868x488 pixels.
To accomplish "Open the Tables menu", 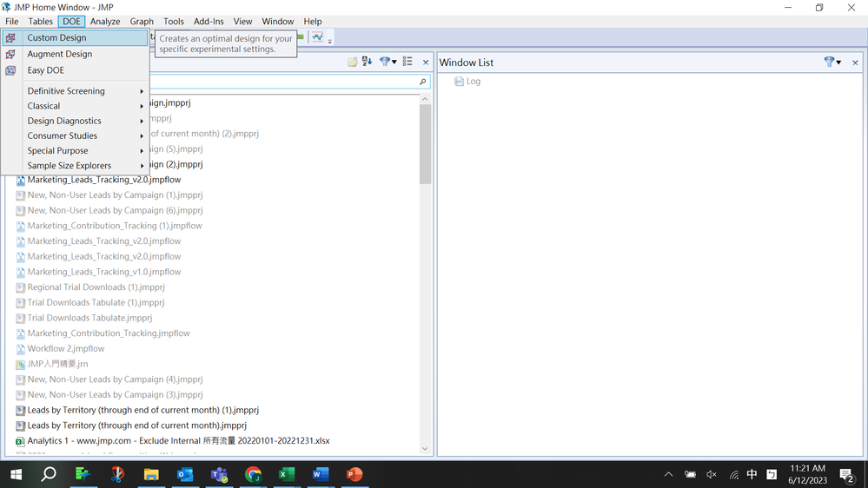I will pos(41,22).
